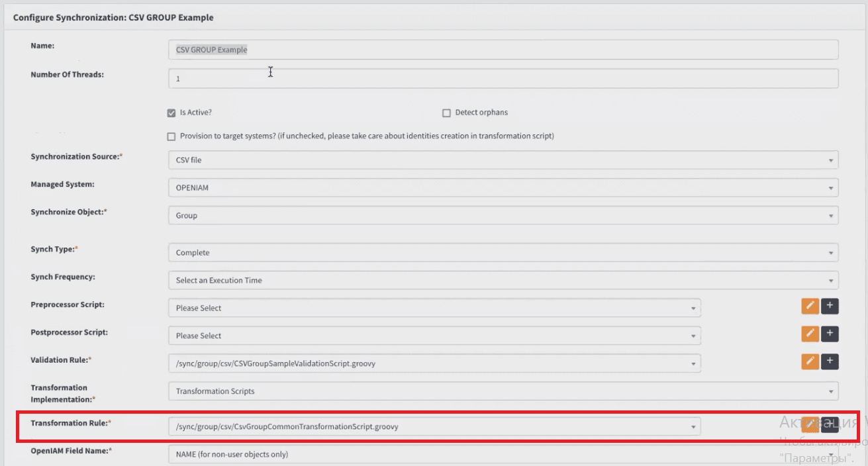Enable the Detect orphans checkbox
The image size is (868, 466).
pyautogui.click(x=446, y=113)
